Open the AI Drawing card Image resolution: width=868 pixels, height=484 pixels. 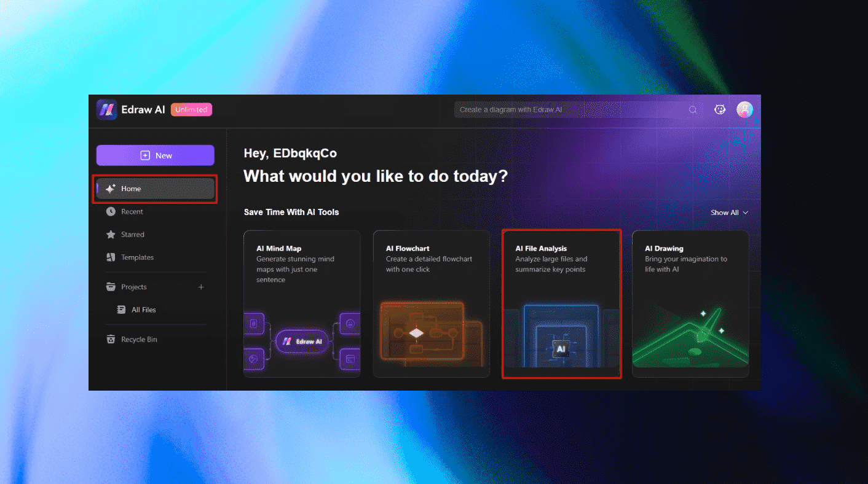[x=690, y=304]
